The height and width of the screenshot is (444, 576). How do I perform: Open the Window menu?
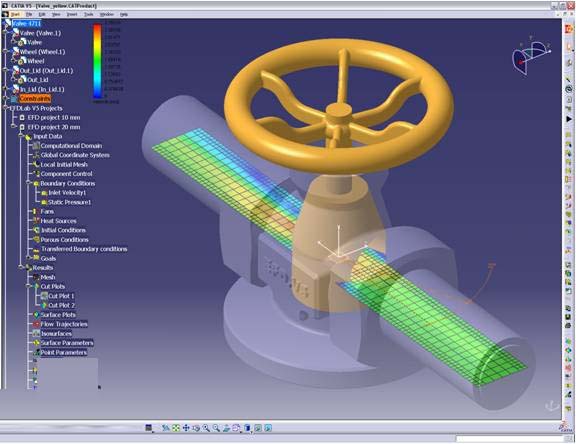pyautogui.click(x=107, y=14)
